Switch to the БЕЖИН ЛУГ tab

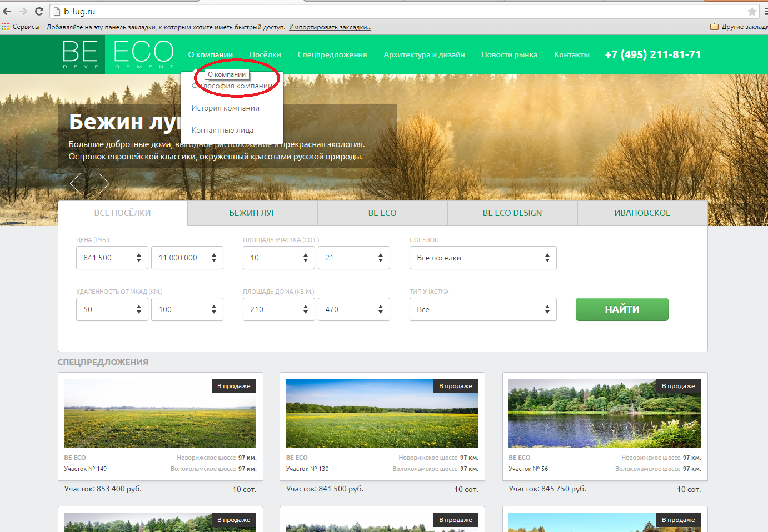[252, 213]
